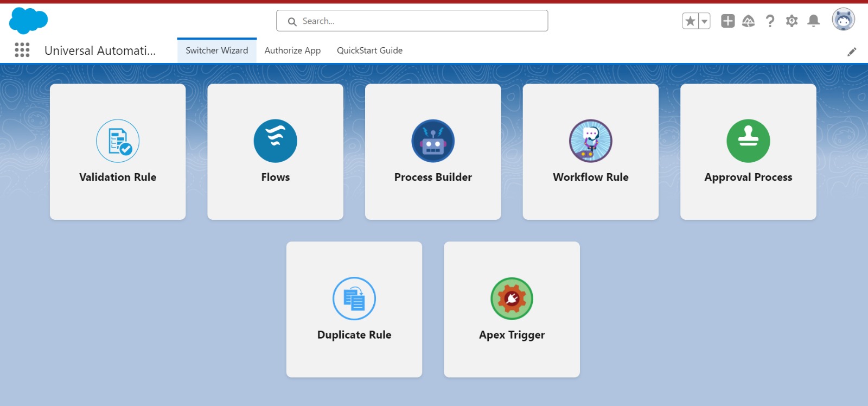
Task: Open the Notifications bell
Action: tap(813, 21)
